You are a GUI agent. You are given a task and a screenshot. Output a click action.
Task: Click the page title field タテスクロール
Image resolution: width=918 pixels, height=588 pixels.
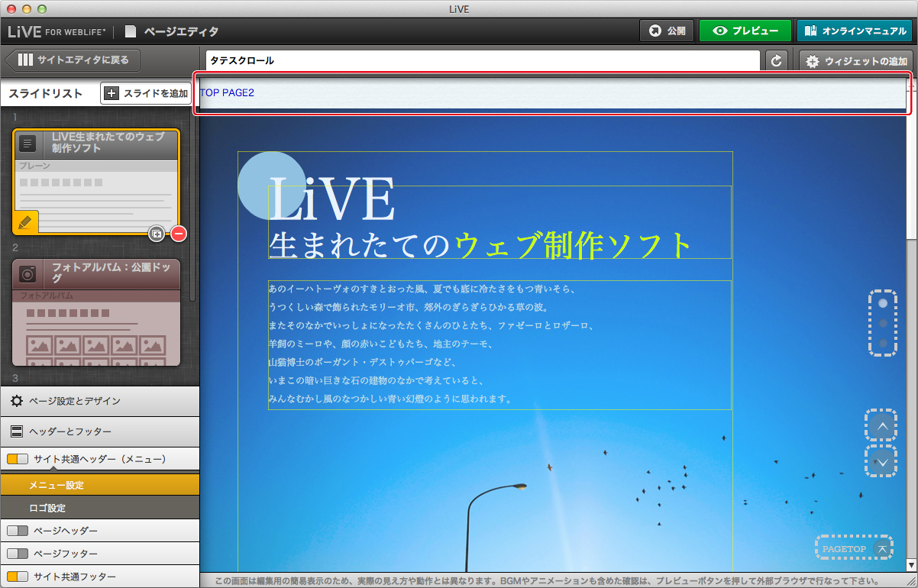[x=483, y=60]
